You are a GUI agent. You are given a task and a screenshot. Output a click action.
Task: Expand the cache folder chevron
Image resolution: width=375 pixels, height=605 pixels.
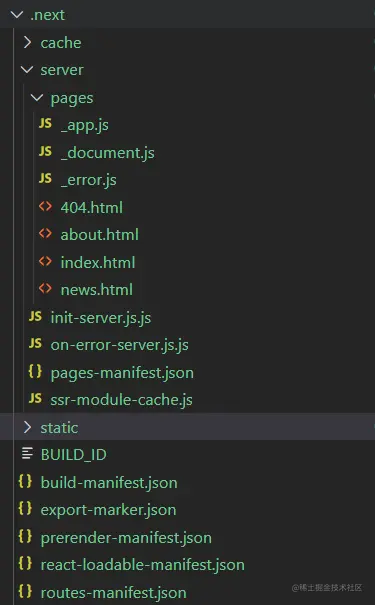[x=27, y=42]
